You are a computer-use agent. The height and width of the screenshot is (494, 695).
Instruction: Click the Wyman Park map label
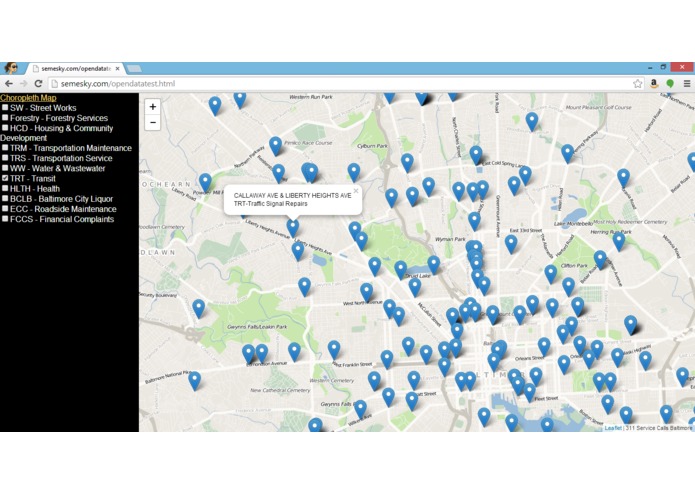point(450,239)
